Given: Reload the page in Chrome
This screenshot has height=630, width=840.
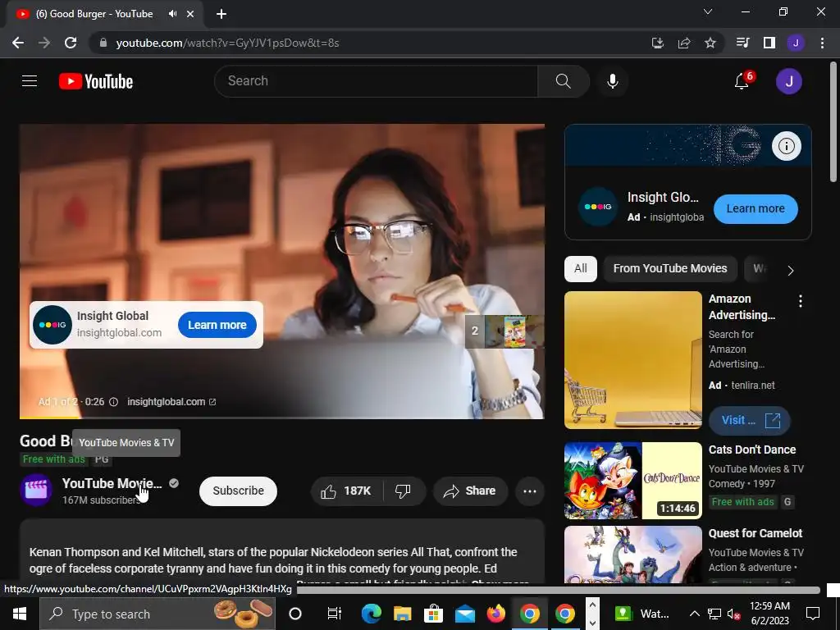Looking at the screenshot, I should pyautogui.click(x=71, y=43).
